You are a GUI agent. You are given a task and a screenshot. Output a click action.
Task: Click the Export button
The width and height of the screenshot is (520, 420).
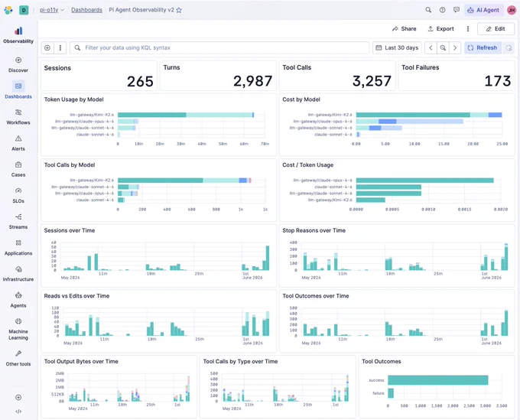click(440, 29)
